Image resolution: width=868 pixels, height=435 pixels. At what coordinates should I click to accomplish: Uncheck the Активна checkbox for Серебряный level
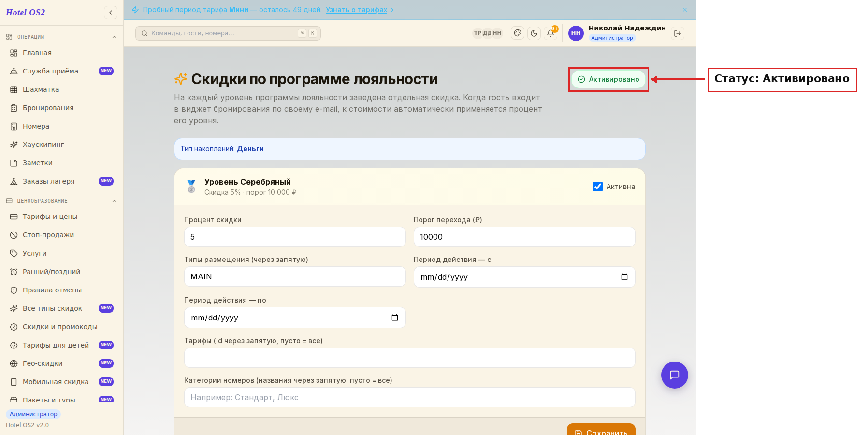coord(598,187)
